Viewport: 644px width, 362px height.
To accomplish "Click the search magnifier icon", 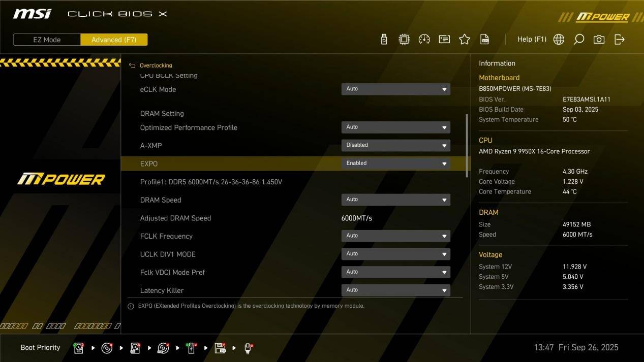I will tap(578, 40).
